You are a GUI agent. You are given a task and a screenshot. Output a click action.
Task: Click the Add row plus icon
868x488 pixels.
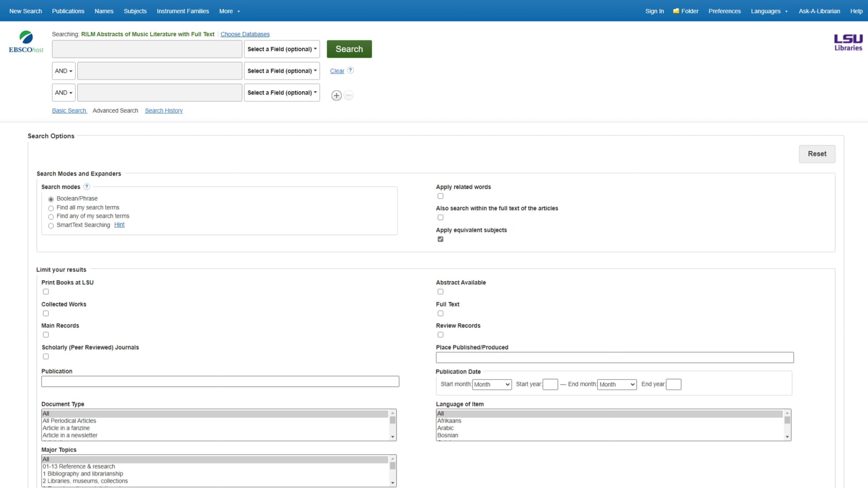pyautogui.click(x=337, y=95)
